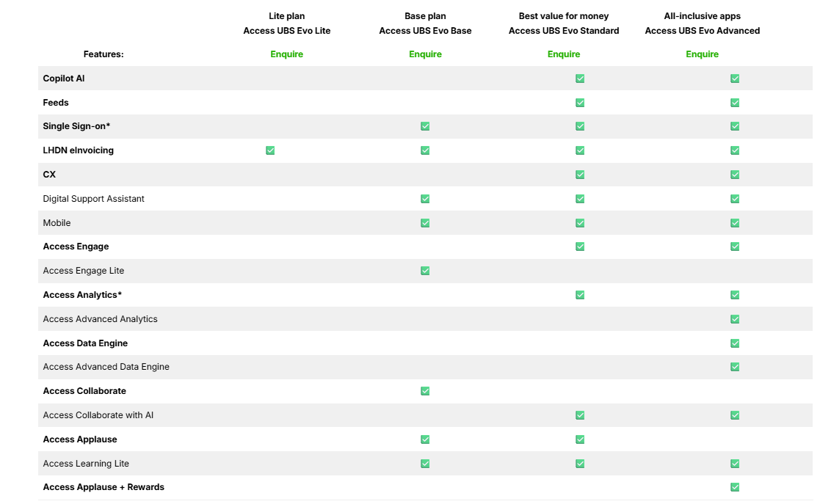Click Enquire under Access UBS Evo Lite
Screen dimensions: 820x504
[286, 54]
